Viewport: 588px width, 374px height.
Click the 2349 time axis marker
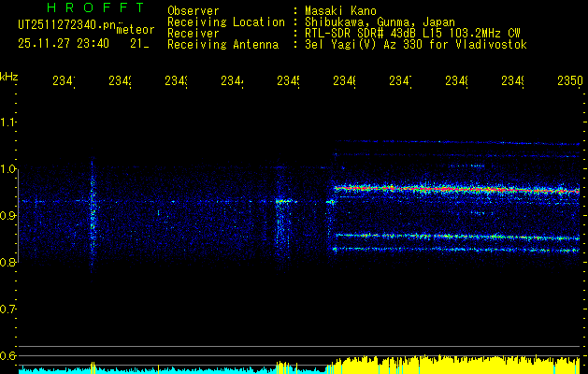tap(512, 81)
